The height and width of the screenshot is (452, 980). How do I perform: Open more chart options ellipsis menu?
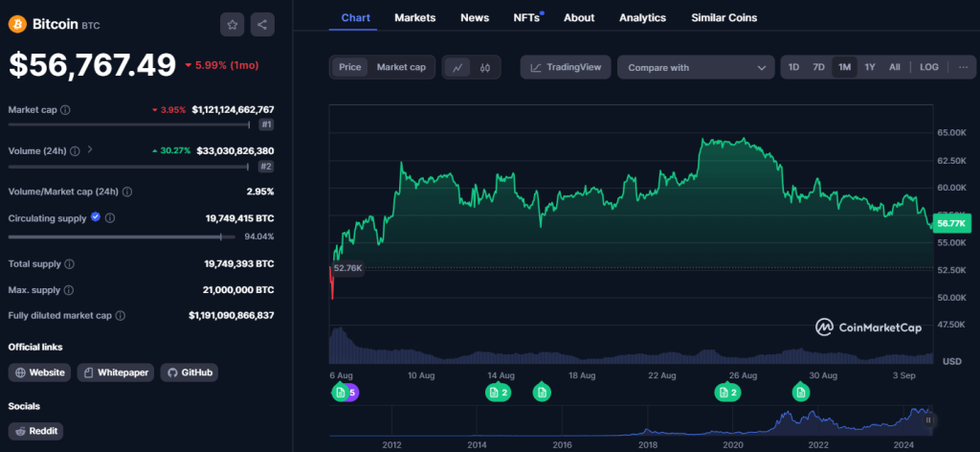coord(963,68)
